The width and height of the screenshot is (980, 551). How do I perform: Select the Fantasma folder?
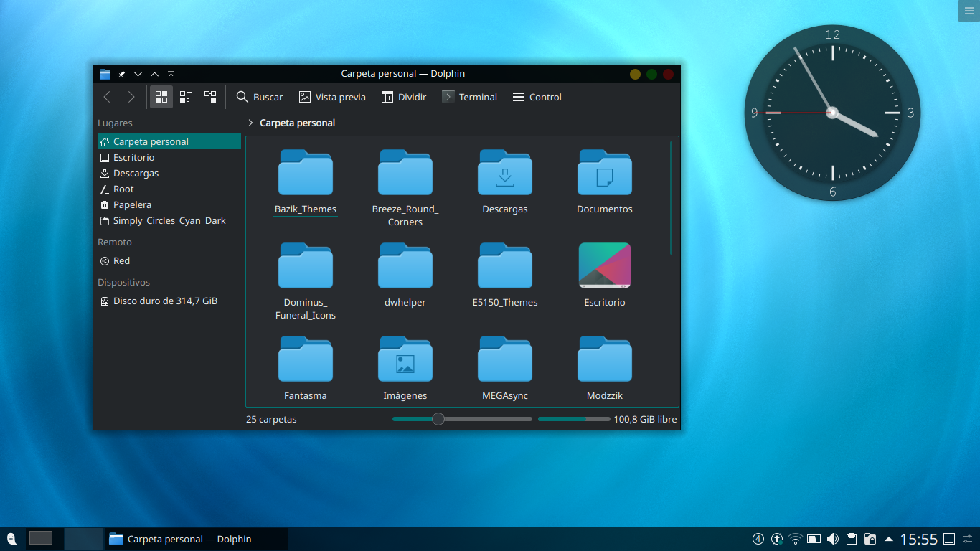(306, 368)
